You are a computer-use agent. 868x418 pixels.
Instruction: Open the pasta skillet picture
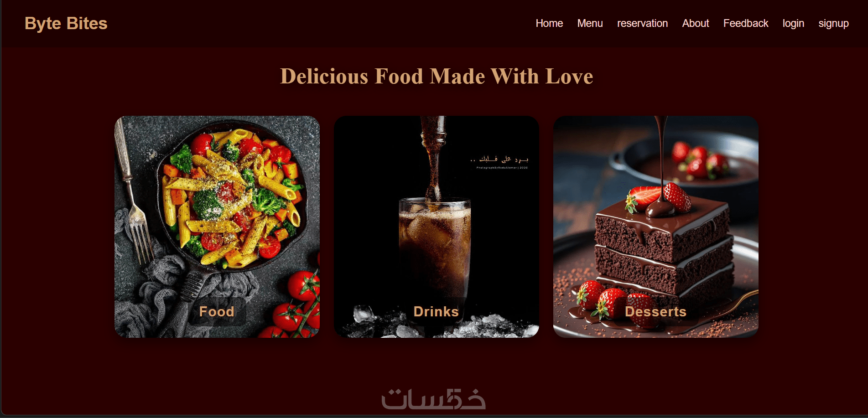click(x=217, y=227)
